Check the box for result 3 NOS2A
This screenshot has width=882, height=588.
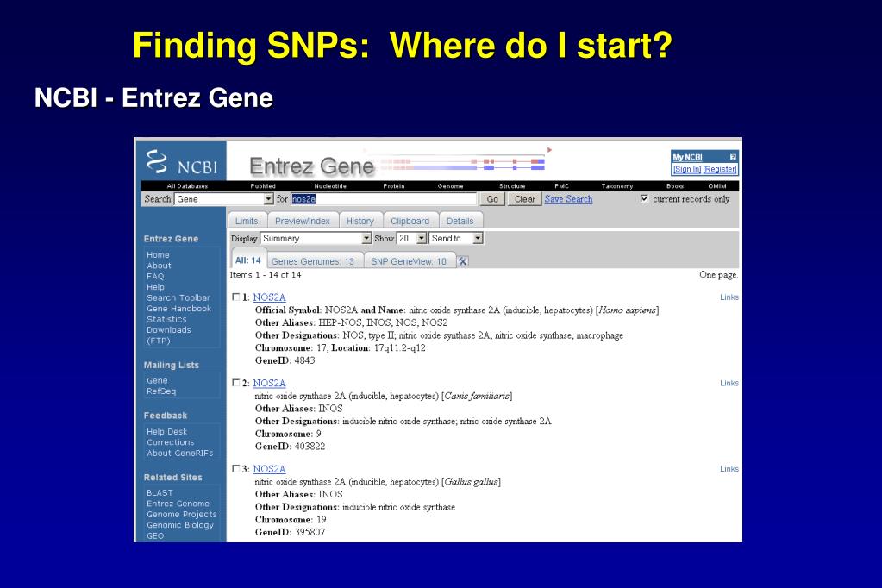point(235,468)
